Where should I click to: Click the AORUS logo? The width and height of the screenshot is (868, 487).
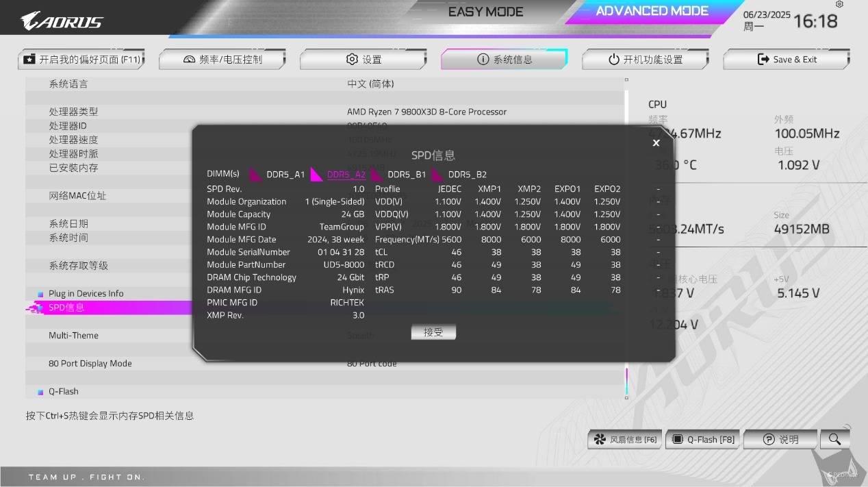coord(62,21)
